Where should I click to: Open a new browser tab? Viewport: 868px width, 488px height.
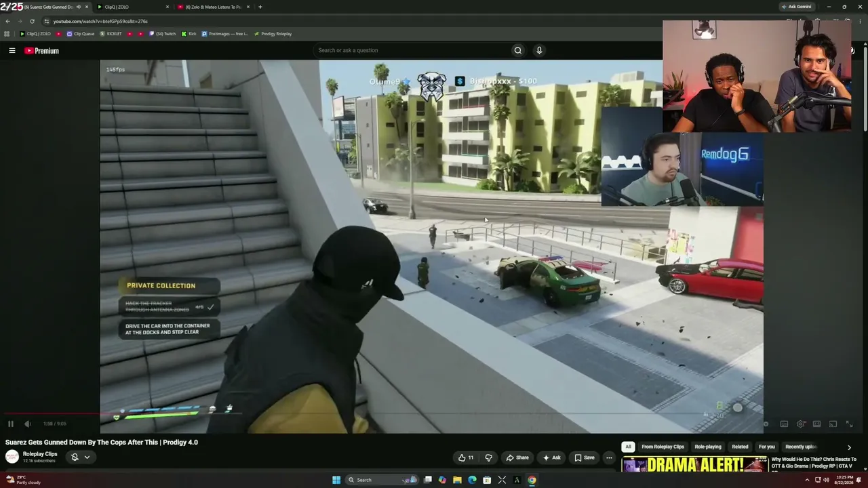click(x=260, y=7)
